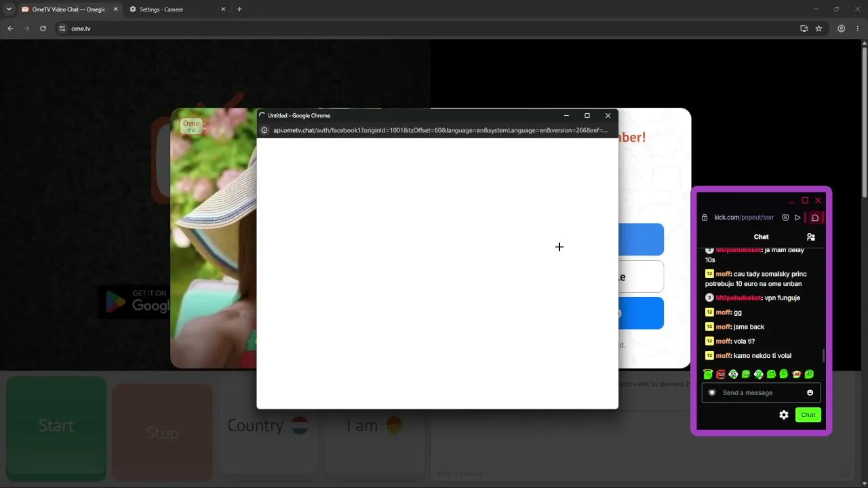Screen dimensions: 868x488
Task: Click the kick.com popout address text
Action: (743, 218)
